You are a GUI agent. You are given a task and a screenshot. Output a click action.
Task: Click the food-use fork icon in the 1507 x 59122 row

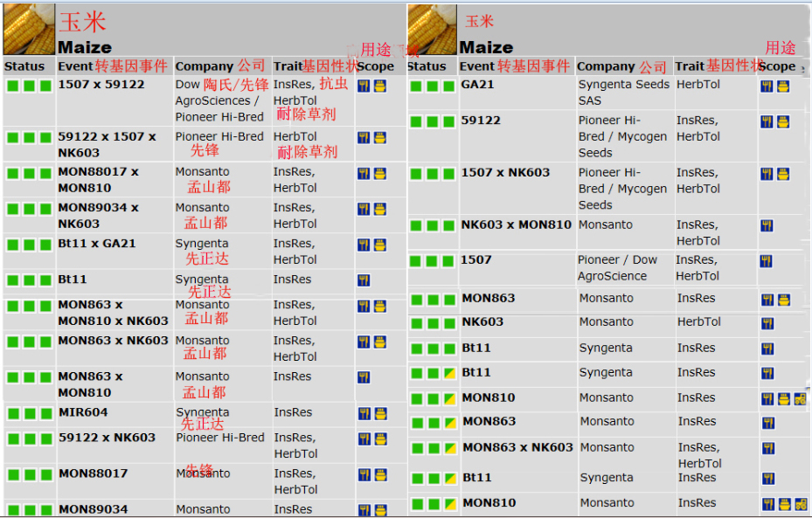point(364,86)
